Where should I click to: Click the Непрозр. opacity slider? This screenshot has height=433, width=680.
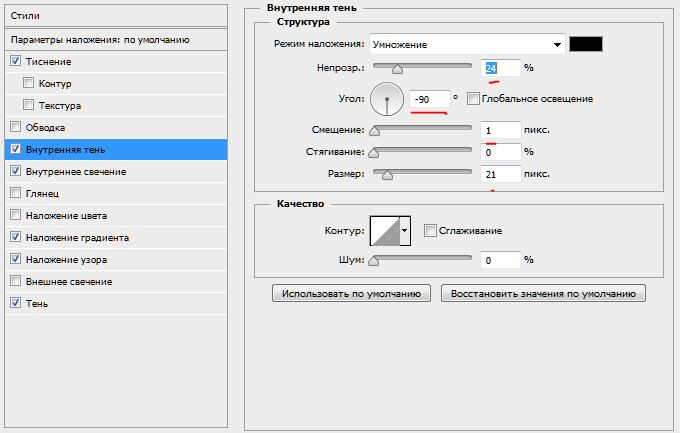click(422, 68)
